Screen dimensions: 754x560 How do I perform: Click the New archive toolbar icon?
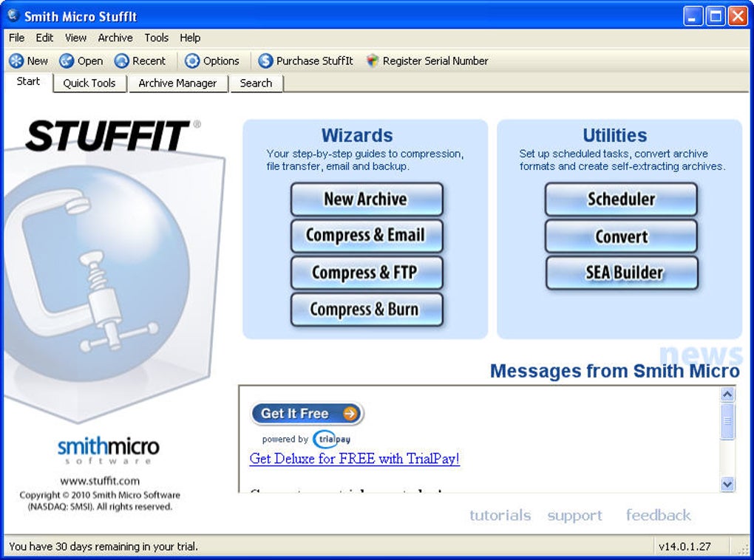click(x=16, y=61)
